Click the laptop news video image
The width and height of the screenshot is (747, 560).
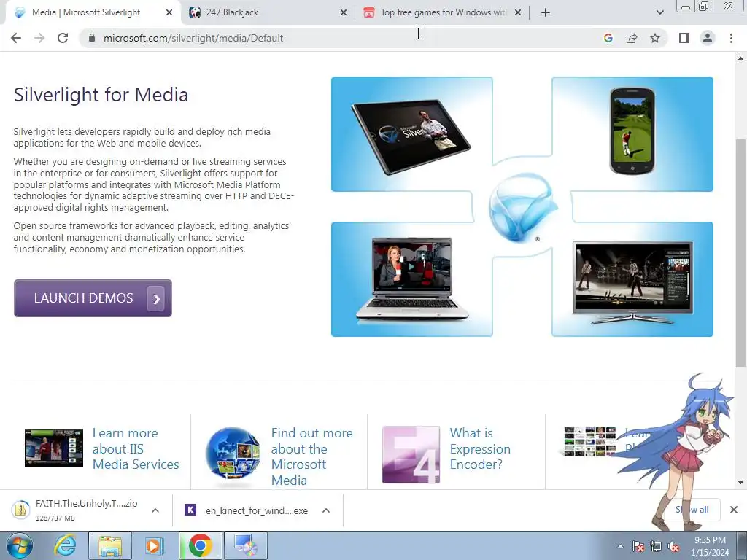[x=411, y=279]
